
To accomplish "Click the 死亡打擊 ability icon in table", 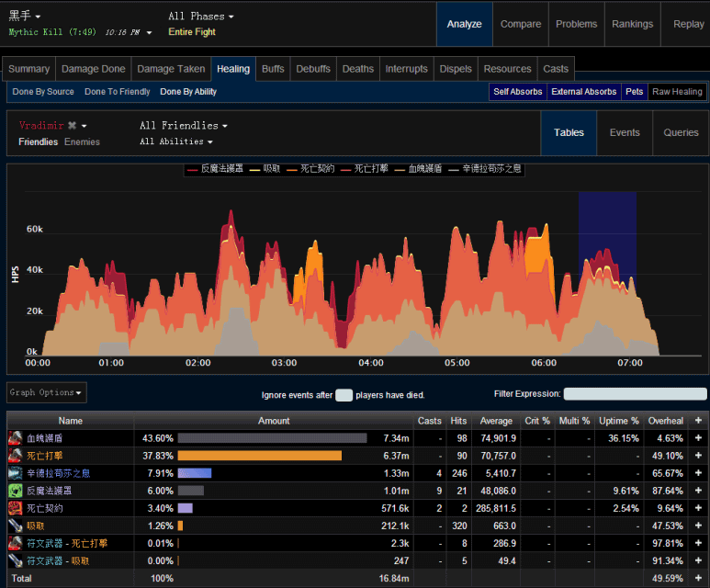I will 16,456.
